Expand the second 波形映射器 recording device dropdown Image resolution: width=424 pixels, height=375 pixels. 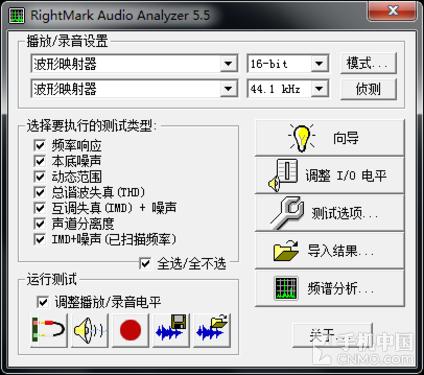point(228,89)
